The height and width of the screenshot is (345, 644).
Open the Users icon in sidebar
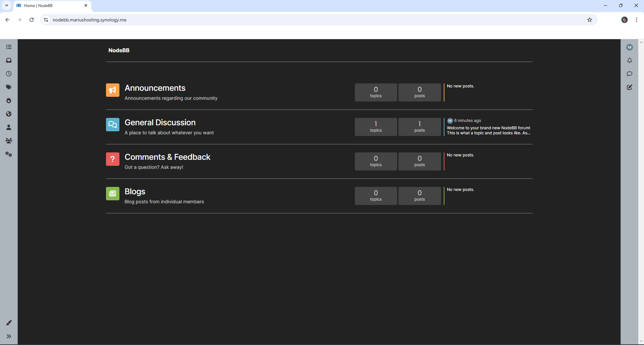pos(9,127)
